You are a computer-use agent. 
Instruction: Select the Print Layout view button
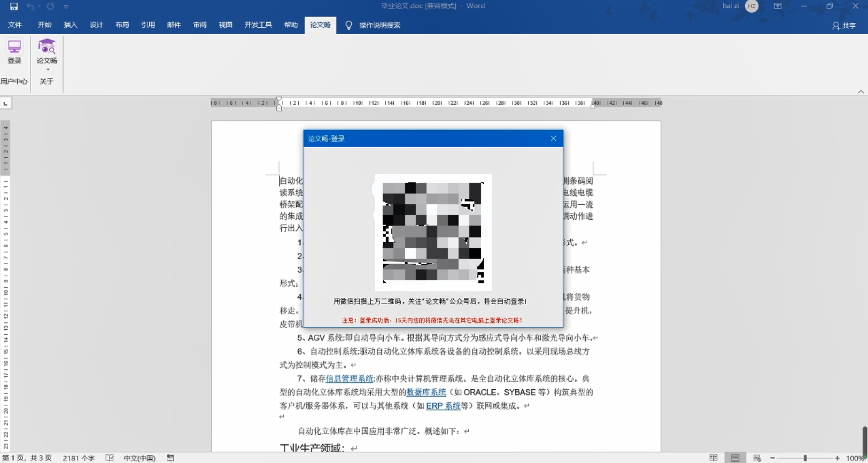[x=735, y=458]
